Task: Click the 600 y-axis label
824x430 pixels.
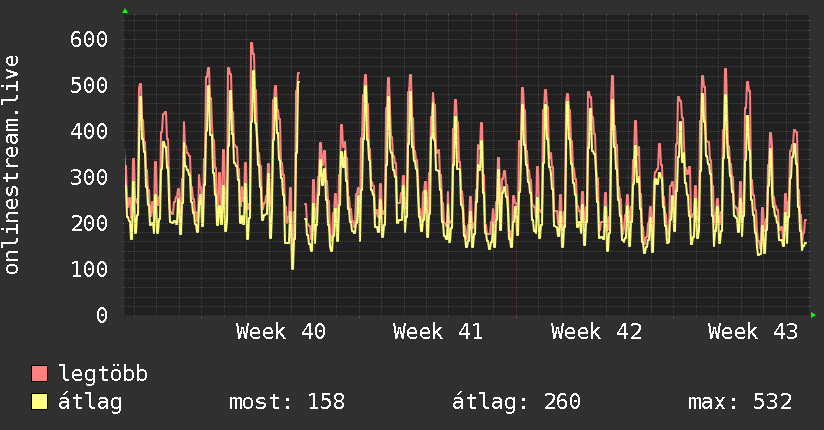Action: pos(89,39)
